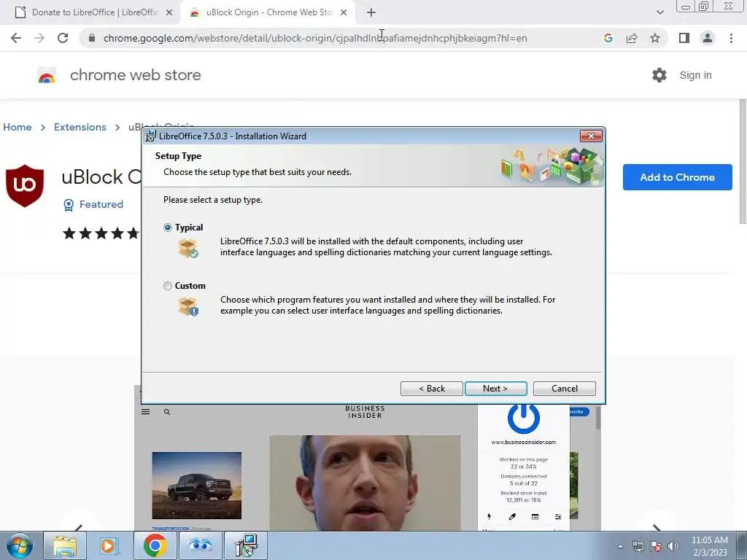Click the star rating of uBlock Origin
The width and height of the screenshot is (747, 560).
click(101, 233)
